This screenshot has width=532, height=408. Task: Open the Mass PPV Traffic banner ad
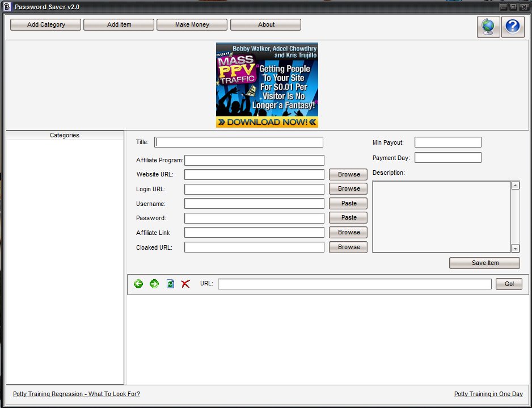click(x=267, y=85)
